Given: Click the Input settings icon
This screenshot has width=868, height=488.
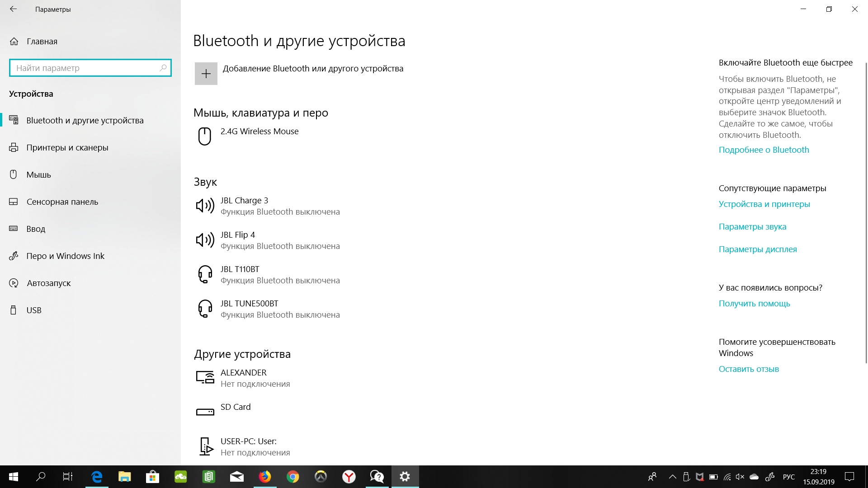Looking at the screenshot, I should point(14,229).
